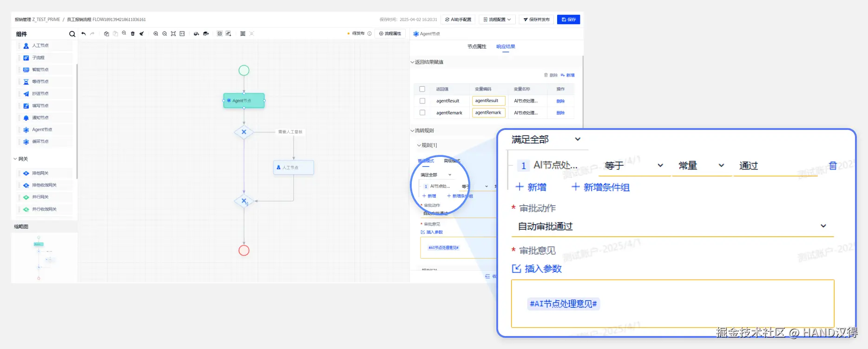Open the 流程配置 dropdown
The image size is (868, 349).
coord(497,19)
